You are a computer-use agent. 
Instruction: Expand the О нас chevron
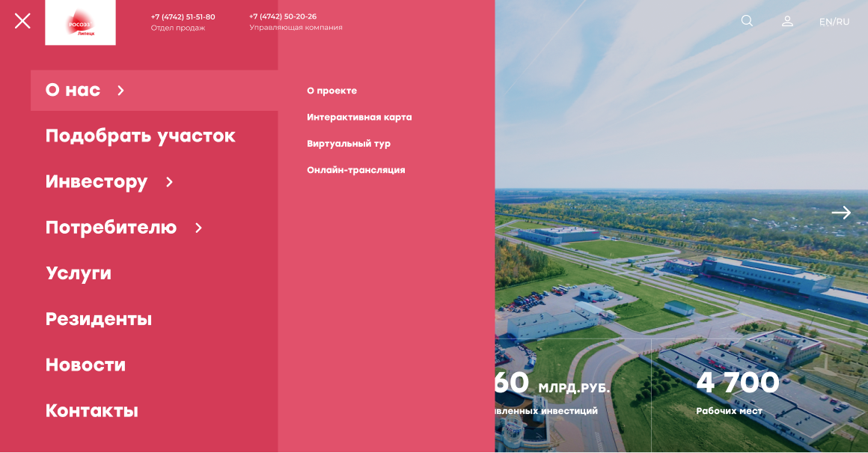point(120,91)
